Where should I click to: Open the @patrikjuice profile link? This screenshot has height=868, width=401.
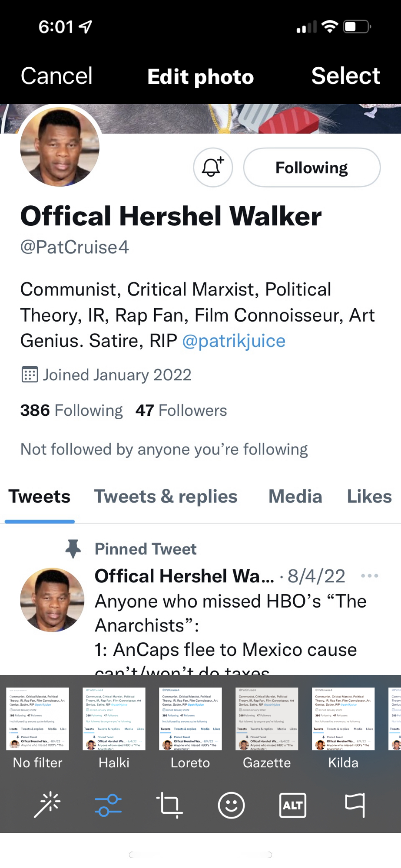[x=234, y=341]
